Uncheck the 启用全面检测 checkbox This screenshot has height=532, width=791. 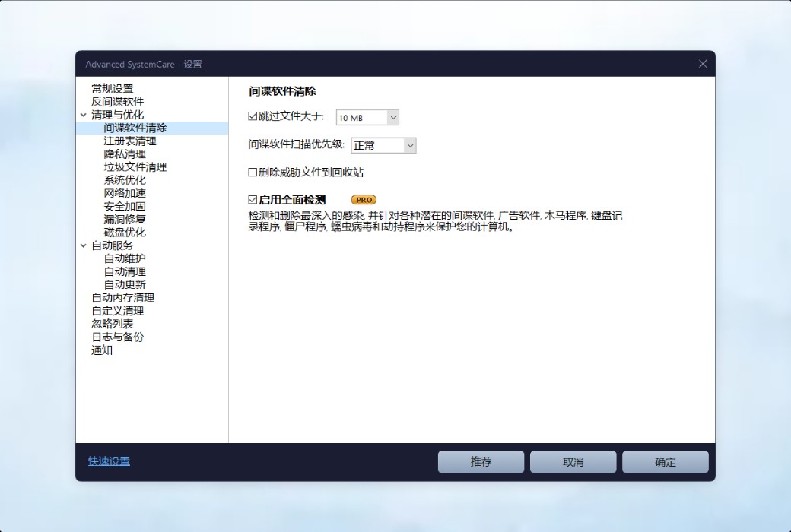253,200
